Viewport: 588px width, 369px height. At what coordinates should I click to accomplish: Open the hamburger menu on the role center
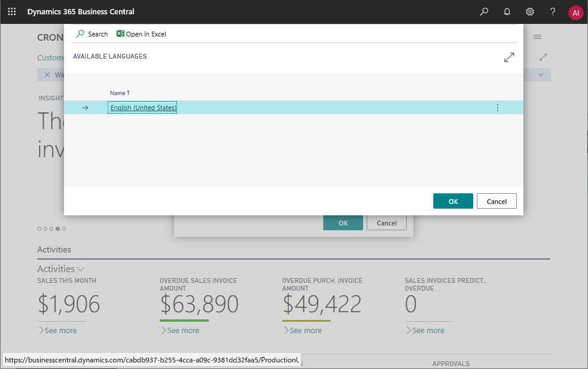tap(537, 36)
